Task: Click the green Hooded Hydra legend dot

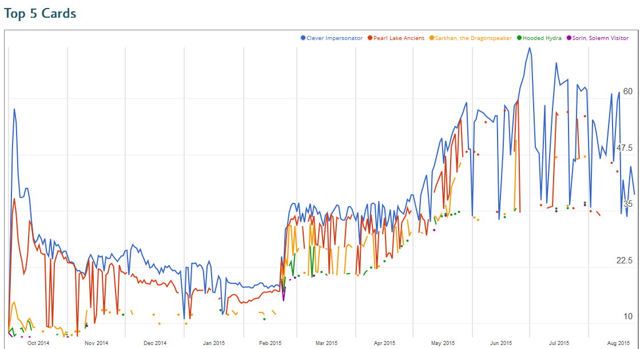Action: [519, 38]
